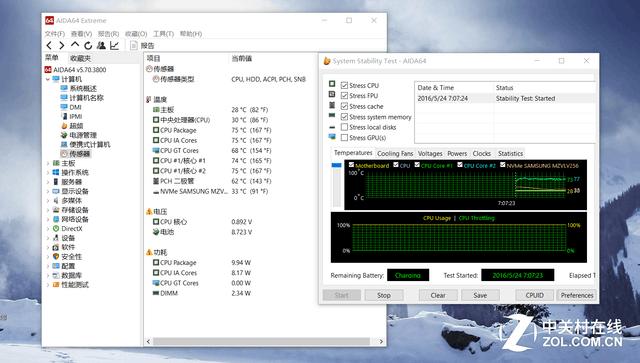Open the 工具(T) menu
The image size is (640, 363).
(163, 33)
